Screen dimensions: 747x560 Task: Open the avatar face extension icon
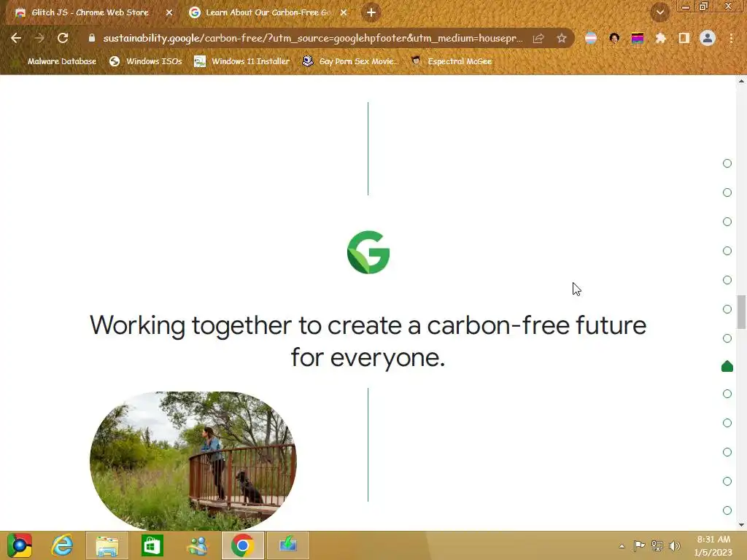coord(614,38)
